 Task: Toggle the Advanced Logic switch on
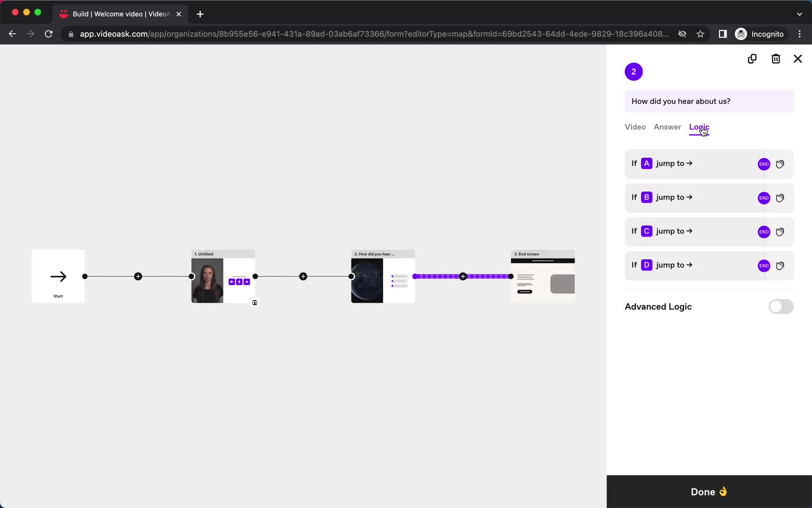coord(780,306)
